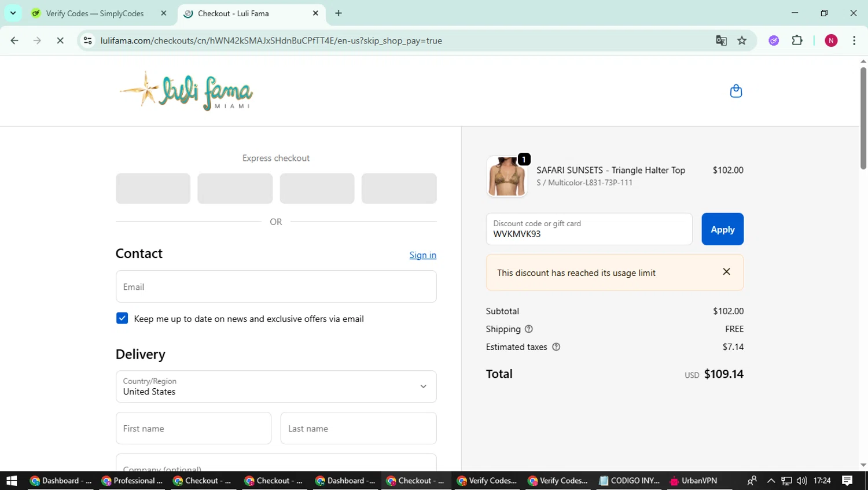The height and width of the screenshot is (490, 868).
Task: Close the Verify Codes SimplyCodes tab
Action: tap(164, 13)
